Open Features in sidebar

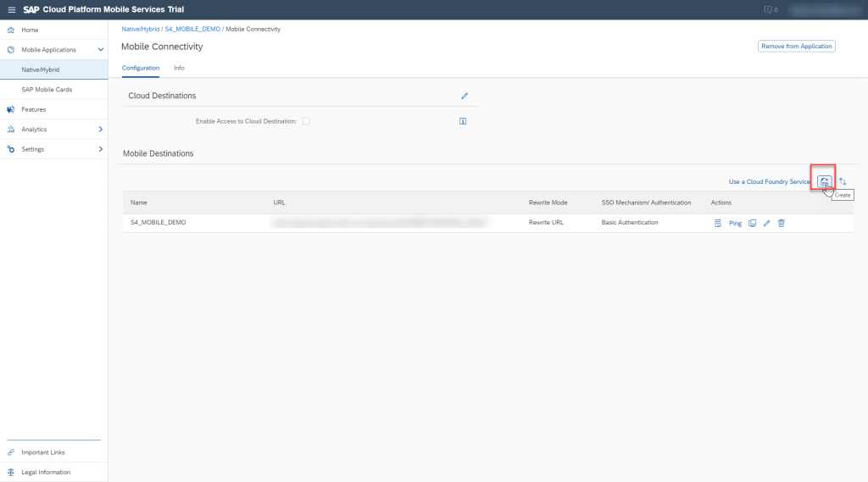coord(53,109)
